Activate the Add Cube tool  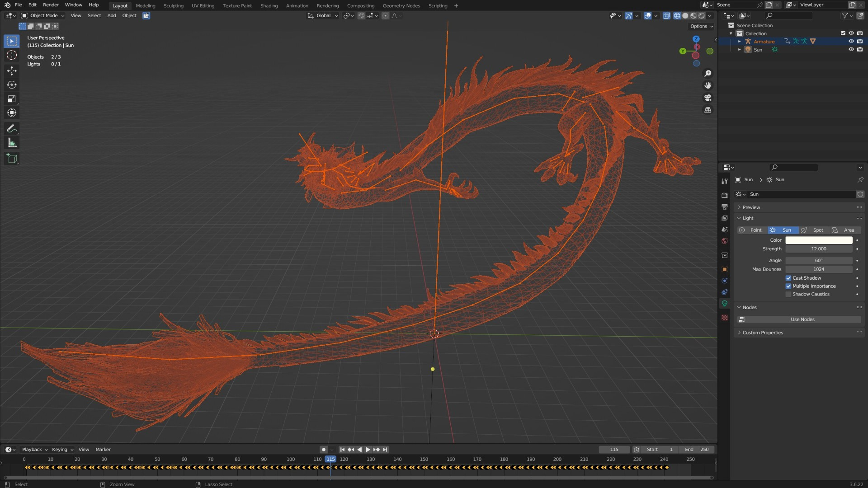click(12, 159)
